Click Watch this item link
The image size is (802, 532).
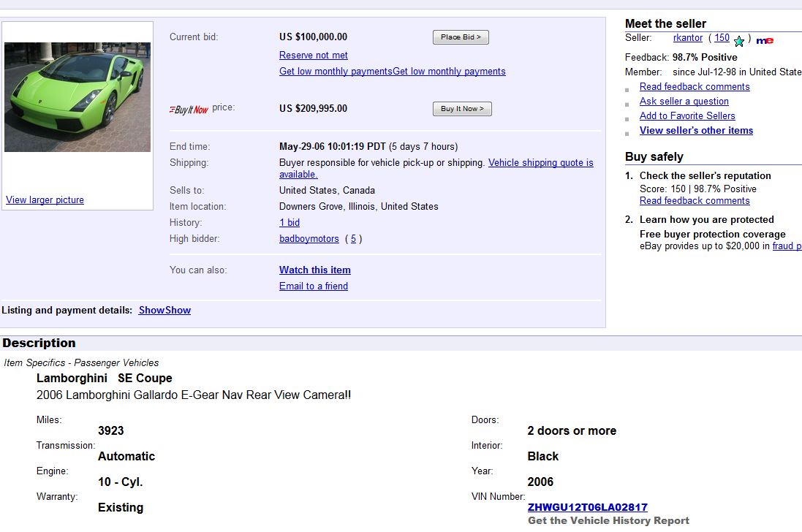pos(315,270)
